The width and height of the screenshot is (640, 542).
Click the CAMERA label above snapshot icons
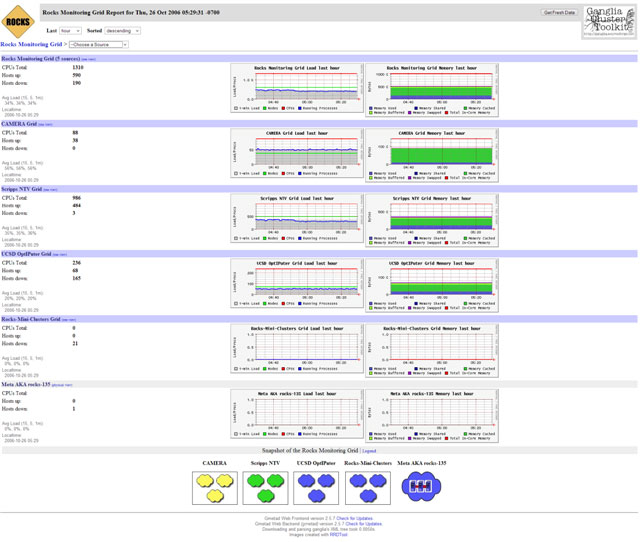pyautogui.click(x=214, y=463)
